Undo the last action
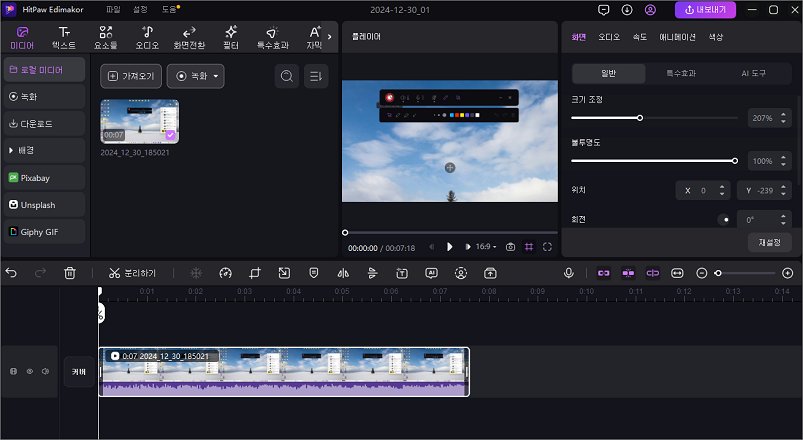This screenshot has width=803, height=440. [11, 273]
